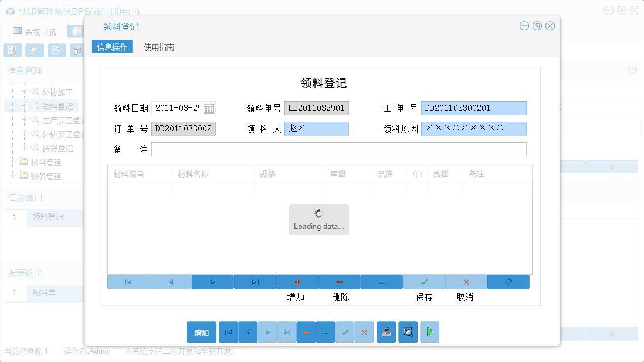Viewport: 644px width, 362px height.
Task: Click the loading progress indicator in the grid
Action: click(318, 219)
